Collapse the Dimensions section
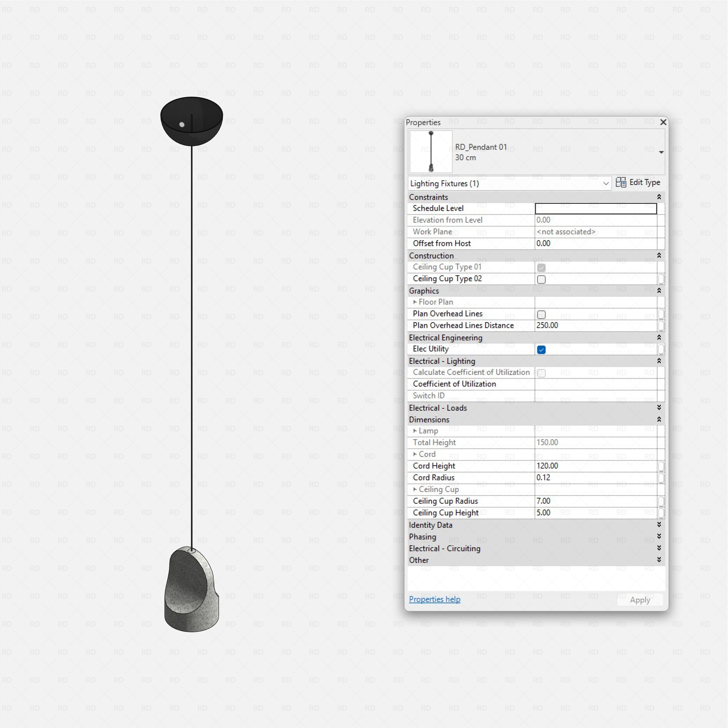Image resolution: width=728 pixels, height=728 pixels. click(x=659, y=419)
